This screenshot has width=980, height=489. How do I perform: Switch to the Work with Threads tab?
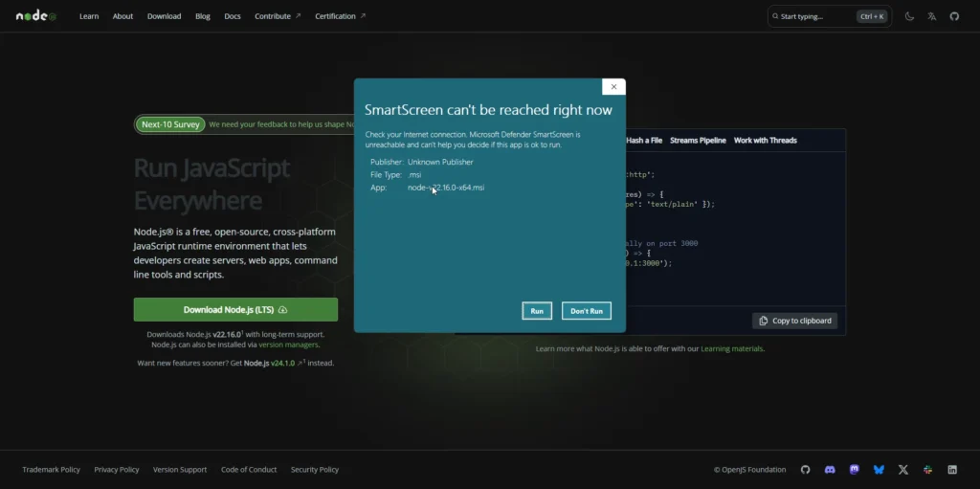[x=765, y=141]
